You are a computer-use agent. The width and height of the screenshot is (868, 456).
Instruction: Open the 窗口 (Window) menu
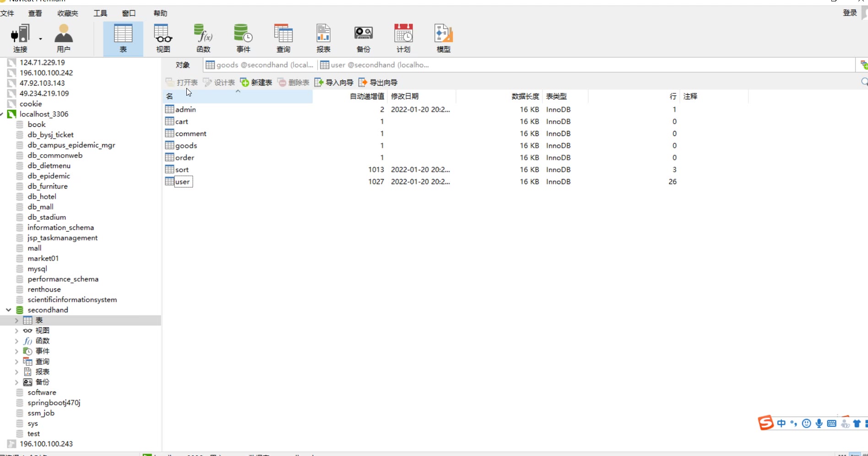pyautogui.click(x=129, y=13)
